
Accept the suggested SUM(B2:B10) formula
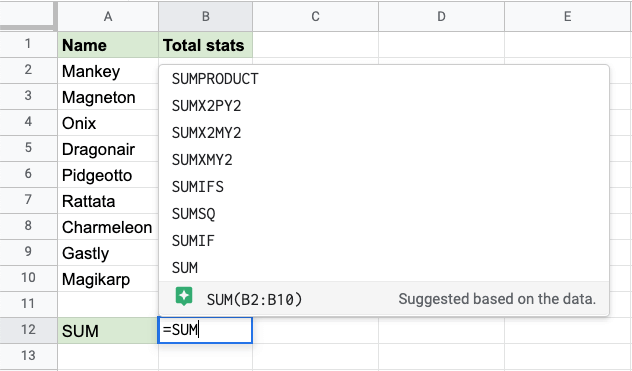click(384, 298)
